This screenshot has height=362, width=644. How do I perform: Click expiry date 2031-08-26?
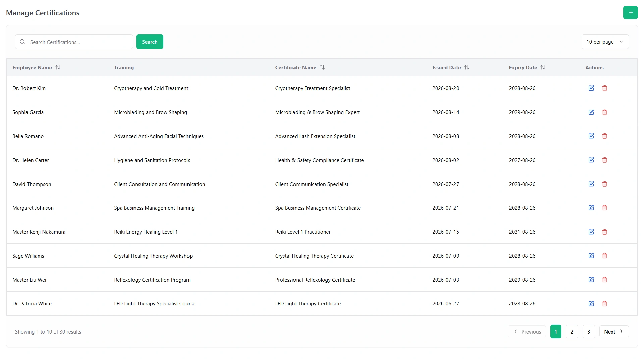click(522, 232)
